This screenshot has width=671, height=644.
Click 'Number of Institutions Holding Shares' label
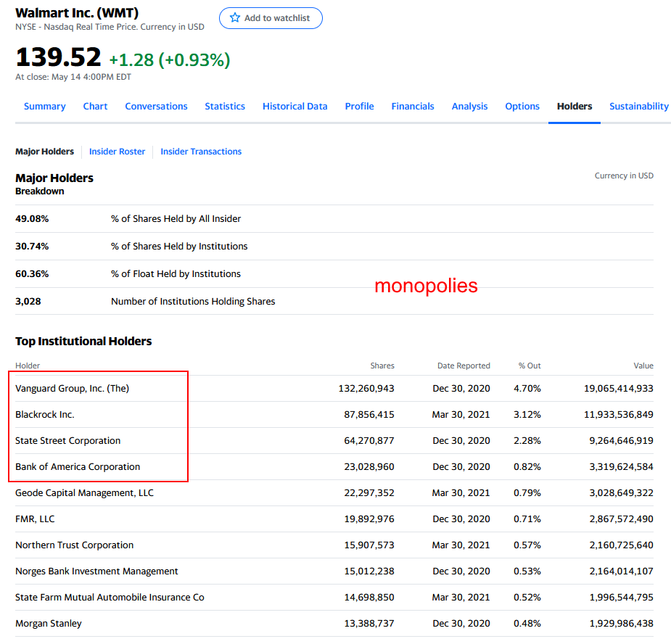click(193, 301)
